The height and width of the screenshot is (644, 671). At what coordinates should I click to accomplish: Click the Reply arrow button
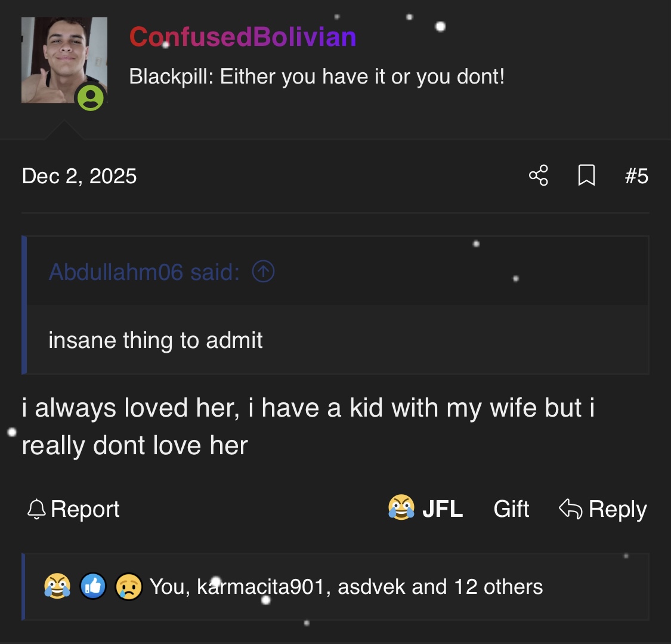(x=602, y=509)
